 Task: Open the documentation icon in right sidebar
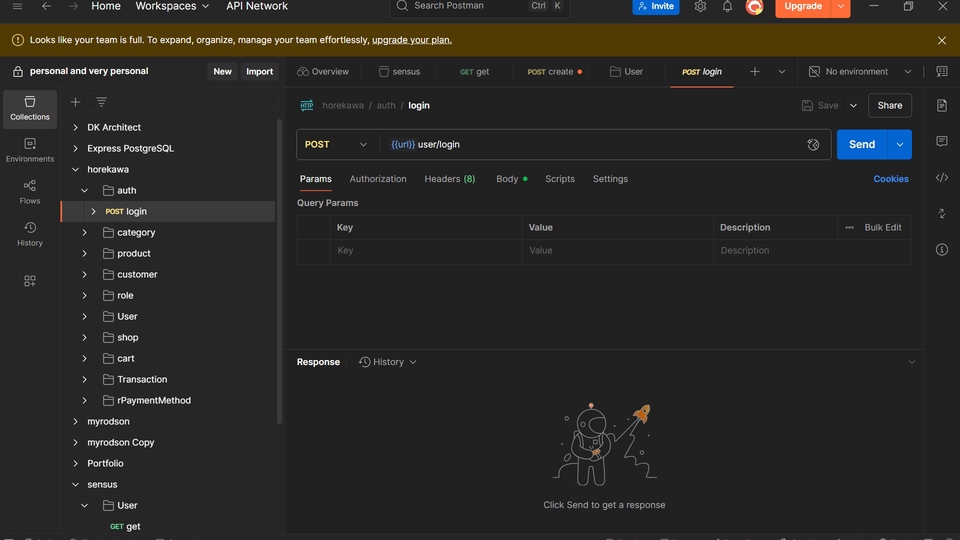[x=942, y=105]
